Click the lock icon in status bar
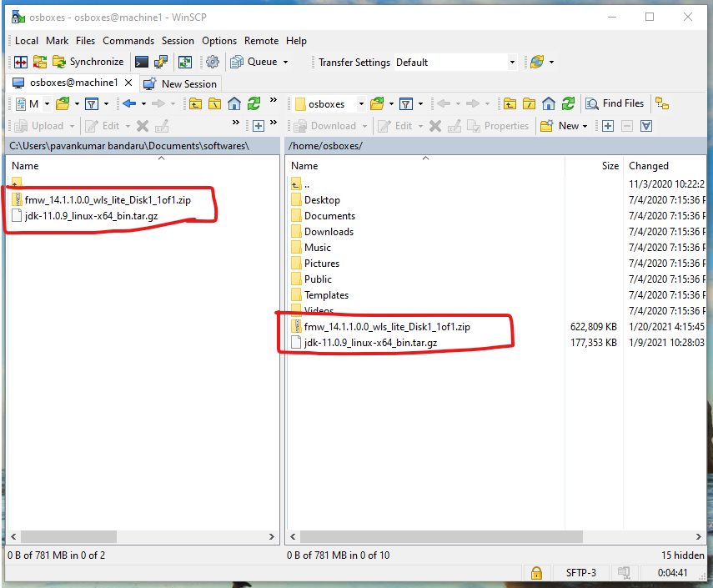The width and height of the screenshot is (713, 588). click(536, 573)
